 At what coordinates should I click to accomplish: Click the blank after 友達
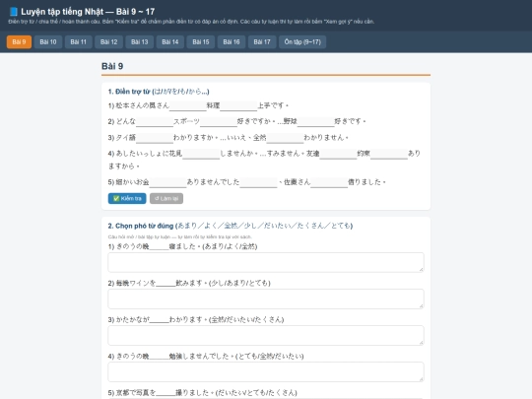click(338, 154)
